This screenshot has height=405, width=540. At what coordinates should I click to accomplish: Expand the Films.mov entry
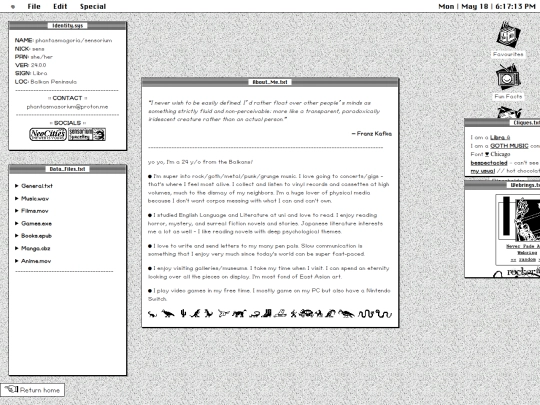pos(32,211)
